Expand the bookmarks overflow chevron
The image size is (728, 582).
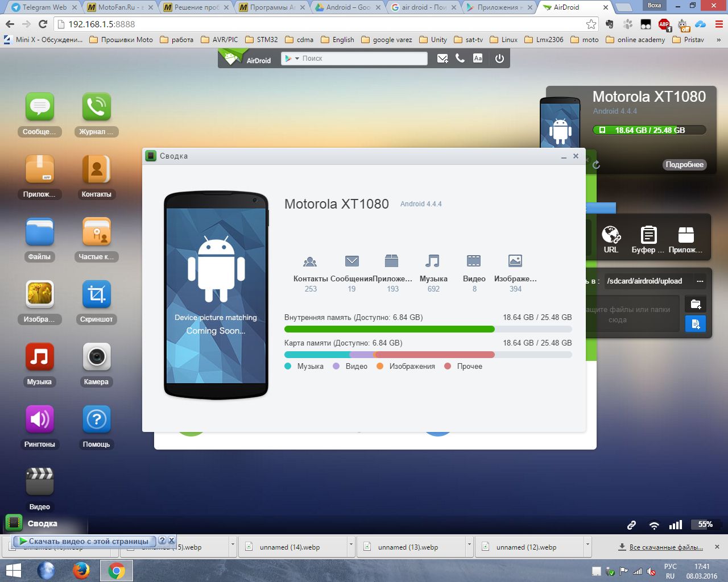click(718, 40)
